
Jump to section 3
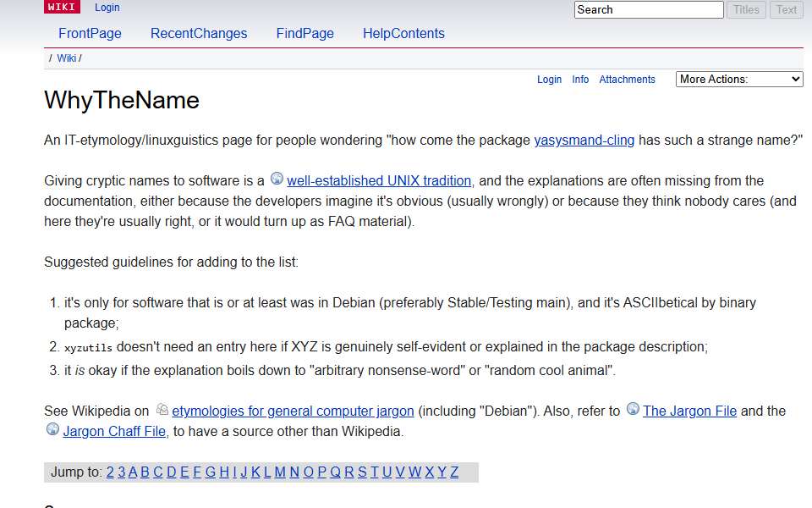click(x=122, y=472)
